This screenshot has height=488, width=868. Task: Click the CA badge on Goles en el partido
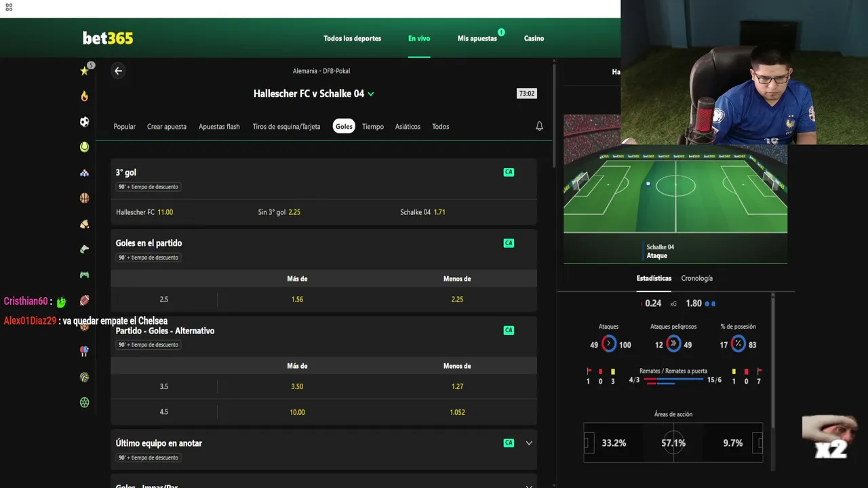coord(509,243)
